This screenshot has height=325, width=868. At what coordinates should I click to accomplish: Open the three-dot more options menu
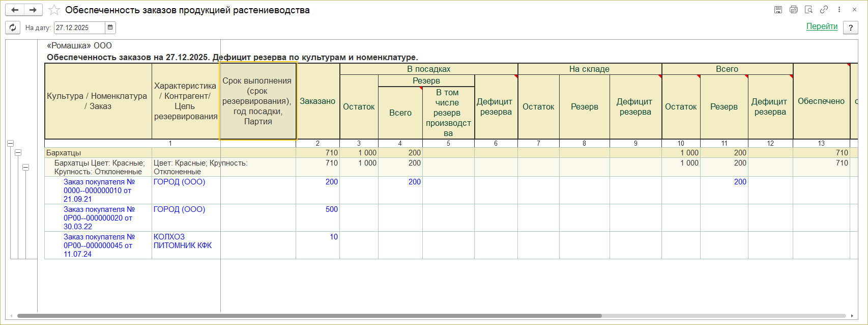point(839,10)
